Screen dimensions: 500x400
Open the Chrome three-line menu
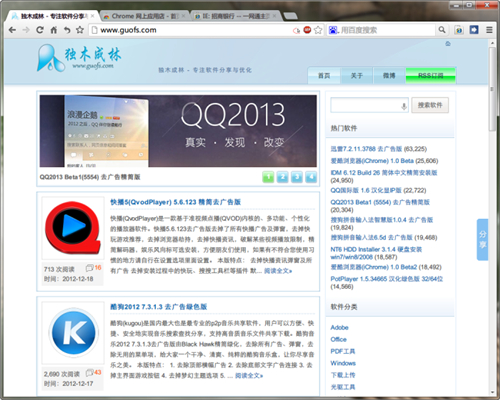pyautogui.click(x=489, y=30)
